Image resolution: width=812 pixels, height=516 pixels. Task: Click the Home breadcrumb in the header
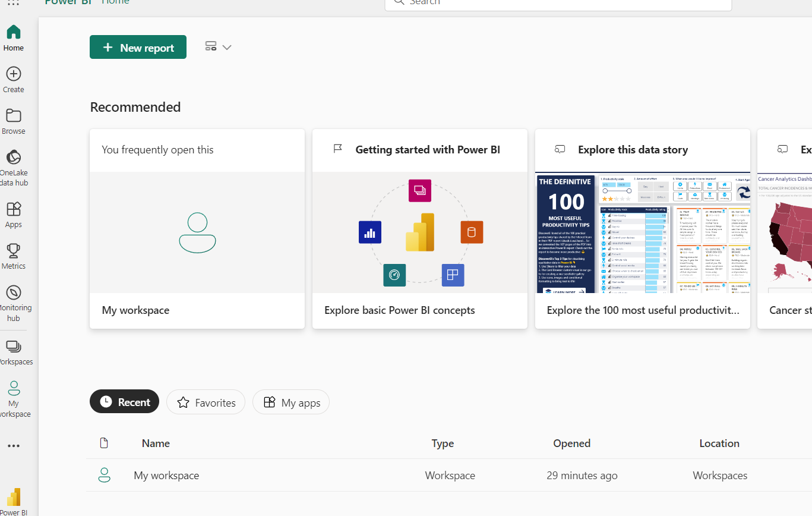tap(115, 2)
